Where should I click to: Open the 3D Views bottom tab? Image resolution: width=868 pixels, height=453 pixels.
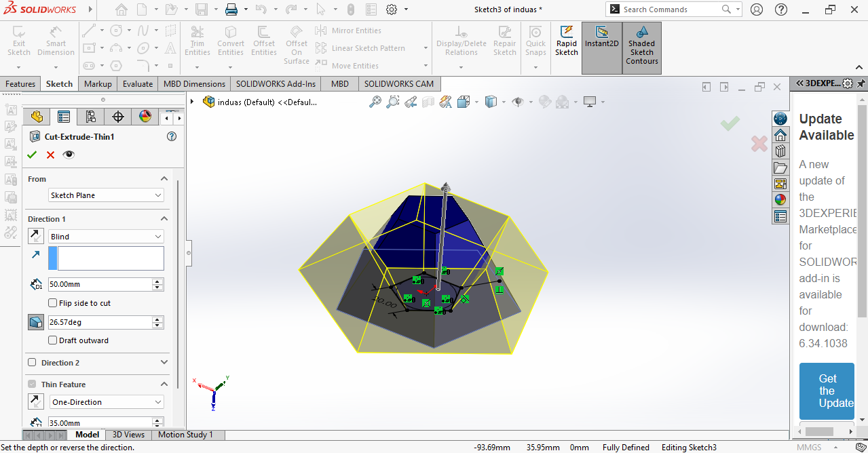point(128,435)
